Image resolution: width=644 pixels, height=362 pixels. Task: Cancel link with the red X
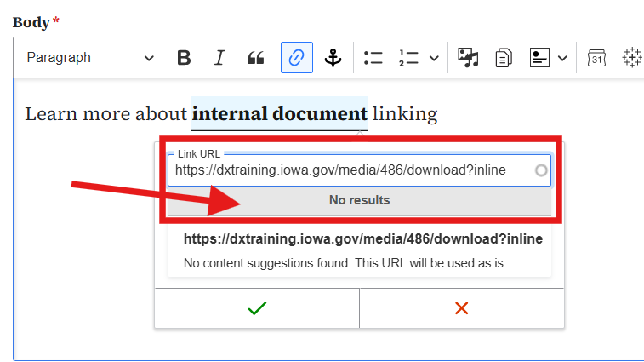click(462, 308)
